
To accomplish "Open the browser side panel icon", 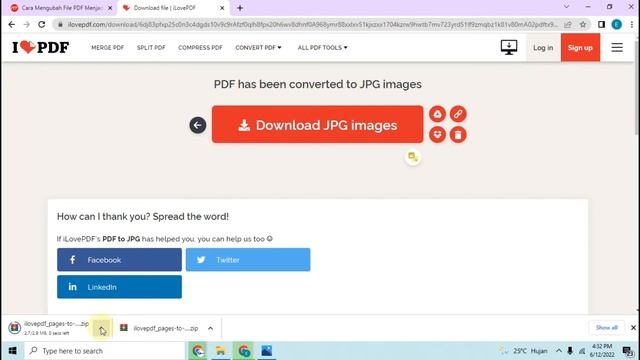I will tap(601, 24).
